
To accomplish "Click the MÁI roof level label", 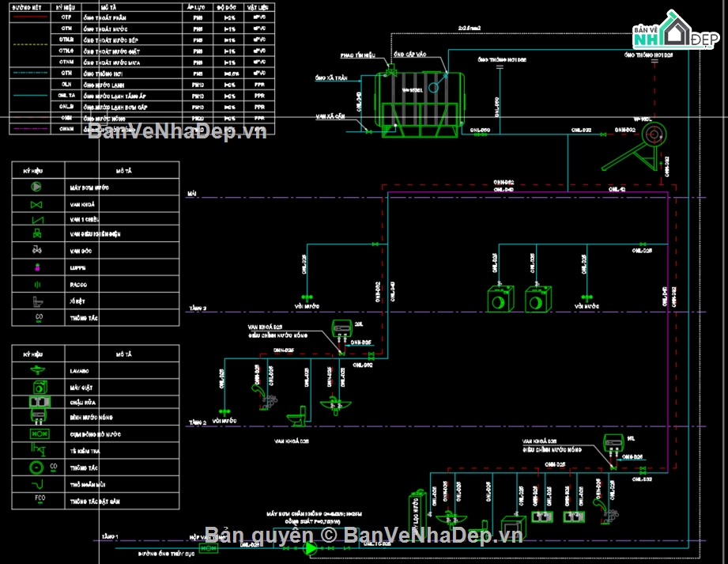I will (191, 193).
